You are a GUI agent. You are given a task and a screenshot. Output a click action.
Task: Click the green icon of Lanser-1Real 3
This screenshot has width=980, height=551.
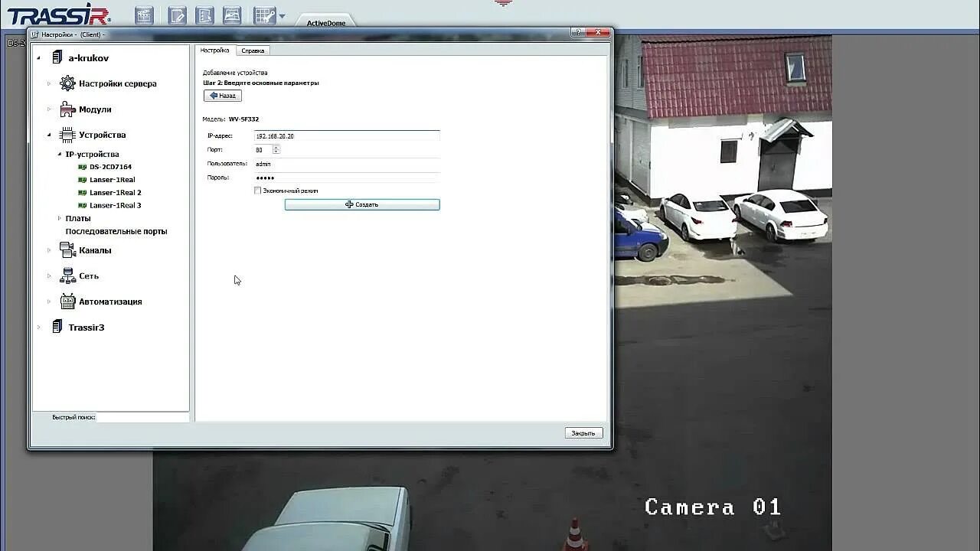coord(82,205)
